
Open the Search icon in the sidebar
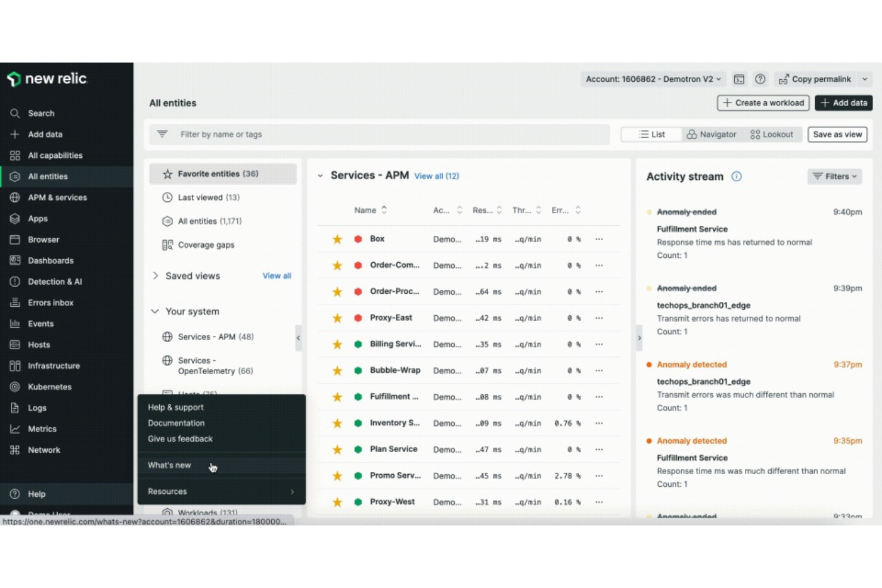[x=15, y=113]
